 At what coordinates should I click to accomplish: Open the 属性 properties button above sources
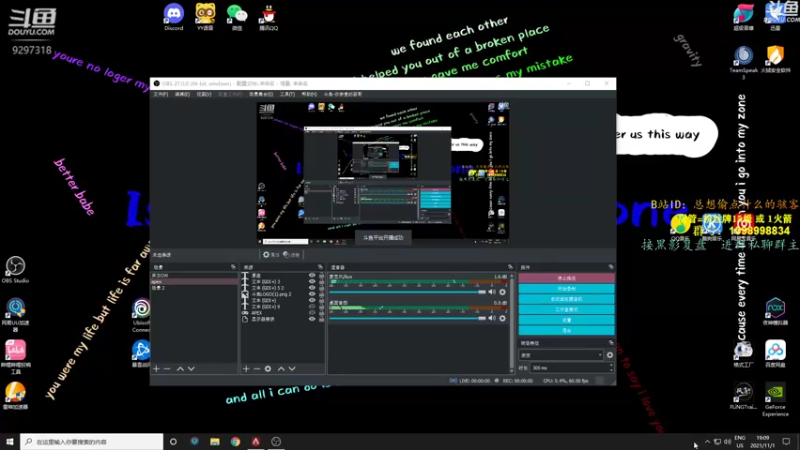click(271, 255)
